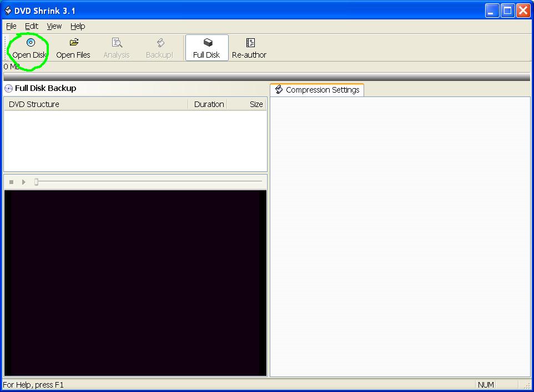
Task: Click the greyed-out Backup! toolbar button
Action: tap(159, 48)
